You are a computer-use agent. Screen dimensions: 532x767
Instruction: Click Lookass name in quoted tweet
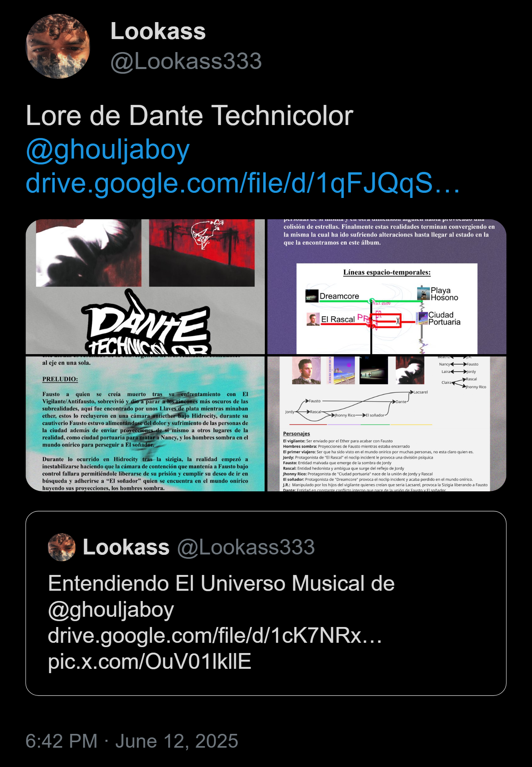pyautogui.click(x=126, y=547)
